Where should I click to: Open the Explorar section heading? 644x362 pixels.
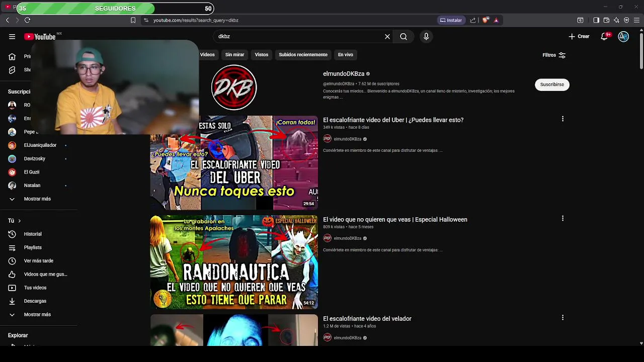pyautogui.click(x=18, y=335)
